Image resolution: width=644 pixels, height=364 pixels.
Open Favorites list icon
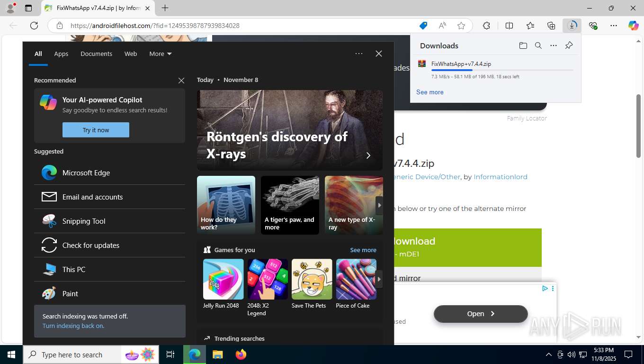pos(530,26)
